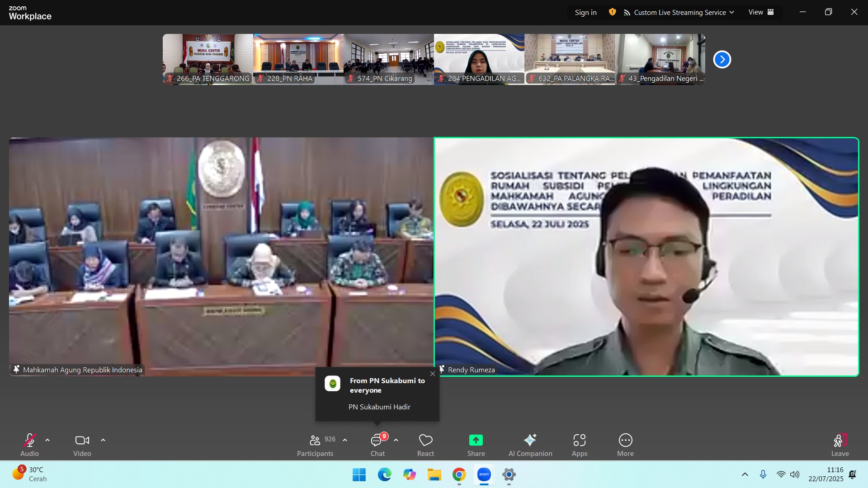Toggle the Video camera on
The image size is (868, 488).
click(82, 445)
